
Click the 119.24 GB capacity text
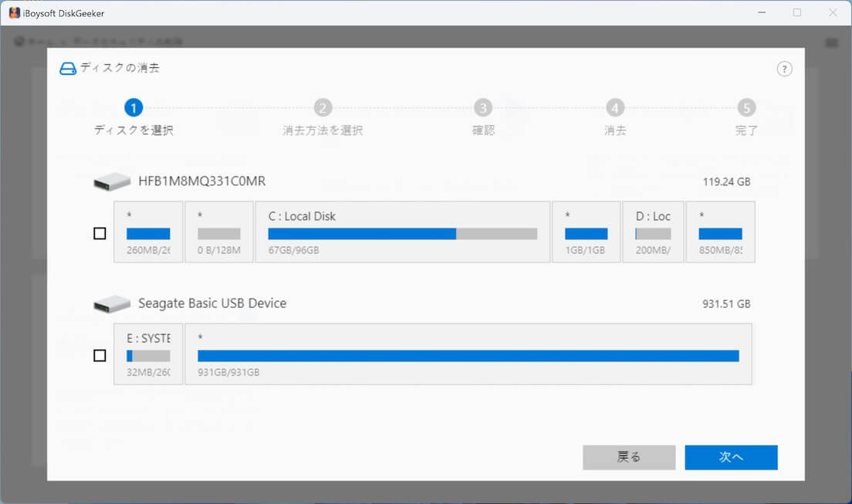726,181
